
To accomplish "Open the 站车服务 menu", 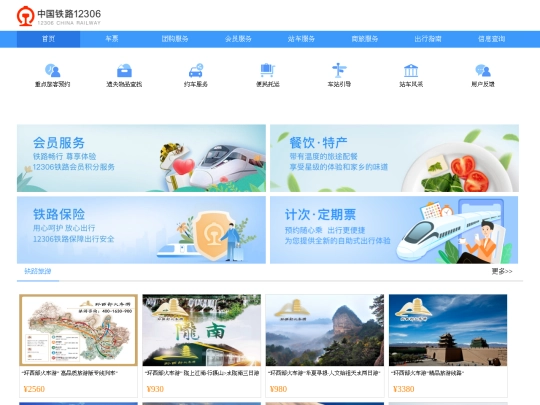I will (x=301, y=39).
